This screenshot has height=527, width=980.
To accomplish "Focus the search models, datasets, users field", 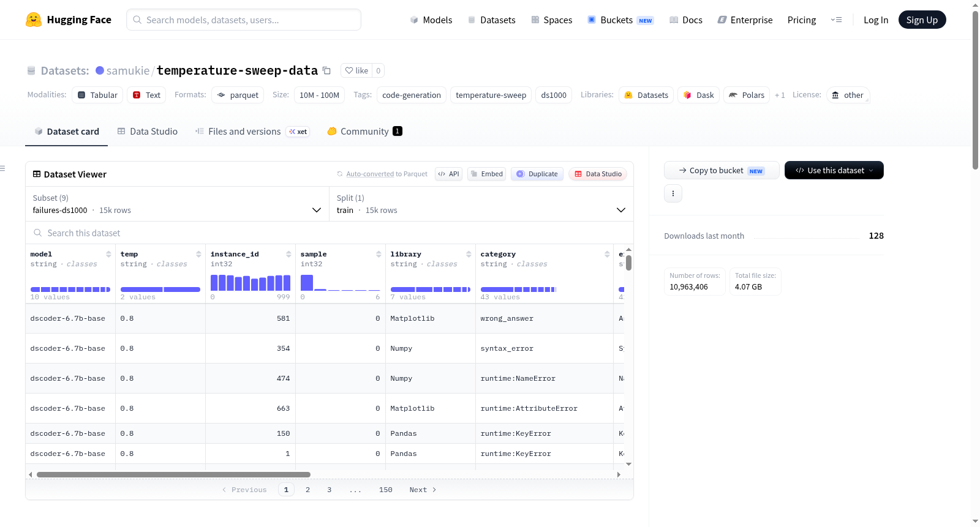I will [244, 20].
